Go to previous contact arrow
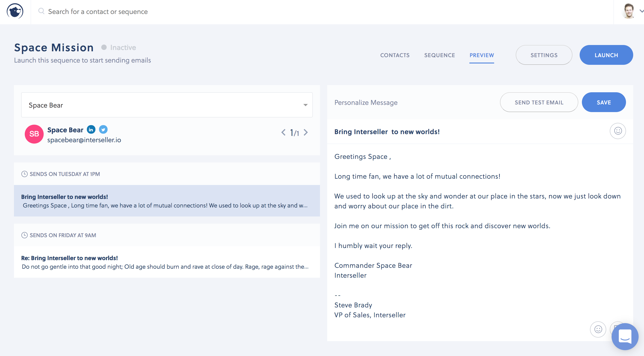Viewport: 644px width, 356px height. click(x=283, y=133)
